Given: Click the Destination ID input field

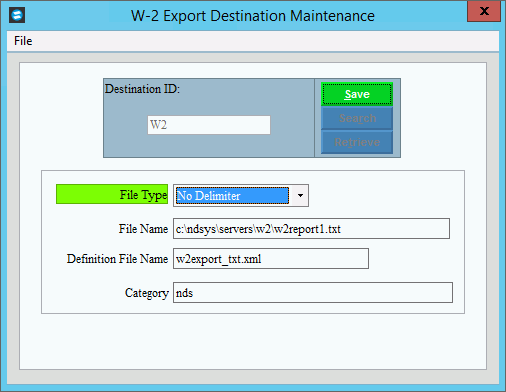Looking at the screenshot, I should 209,125.
